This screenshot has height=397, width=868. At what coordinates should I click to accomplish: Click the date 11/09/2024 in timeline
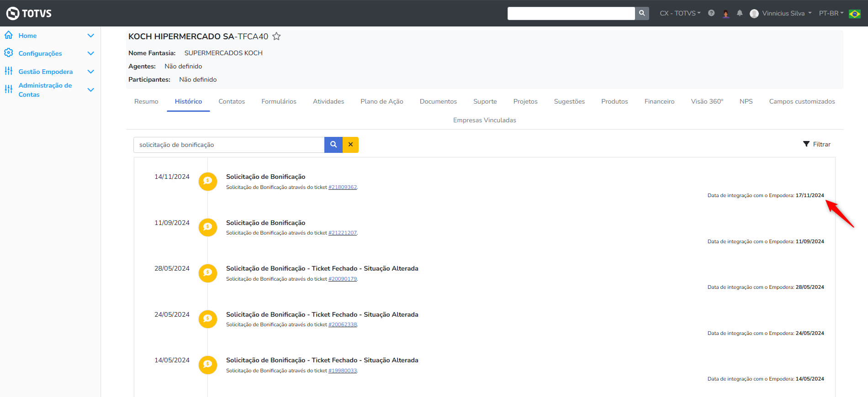[172, 223]
